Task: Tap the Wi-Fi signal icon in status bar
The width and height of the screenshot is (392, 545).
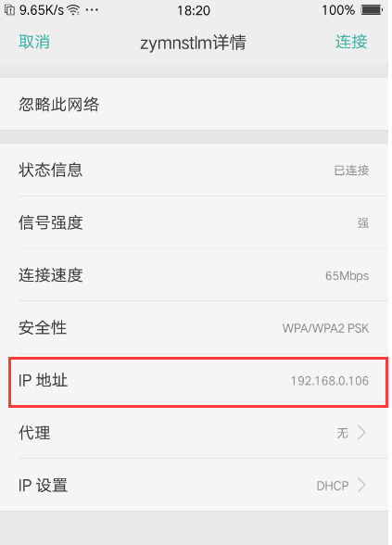Action: 74,10
